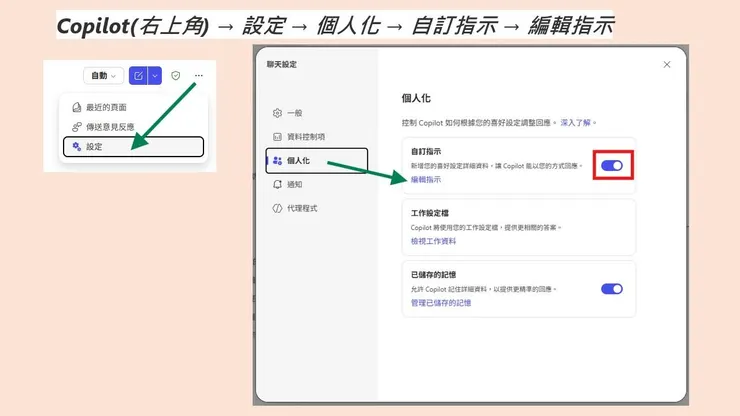Open the 資料控制項 settings tab
Viewport: 740px width, 416px height.
click(316, 136)
